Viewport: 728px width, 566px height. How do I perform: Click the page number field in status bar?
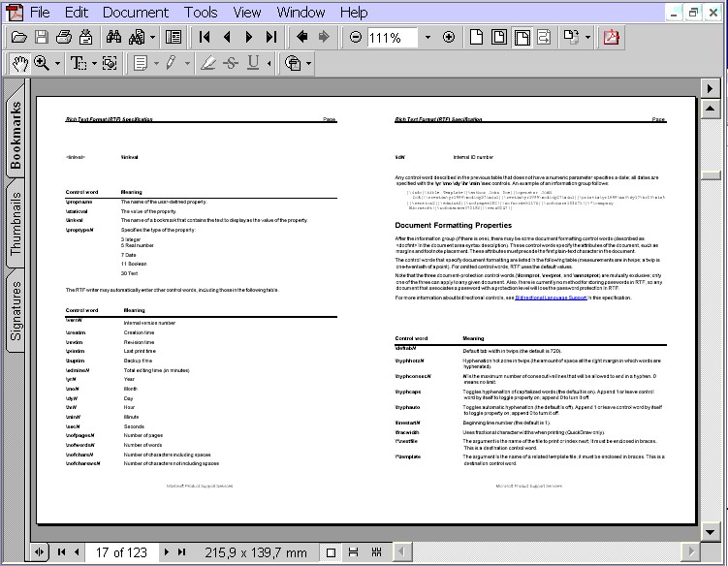coord(121,552)
